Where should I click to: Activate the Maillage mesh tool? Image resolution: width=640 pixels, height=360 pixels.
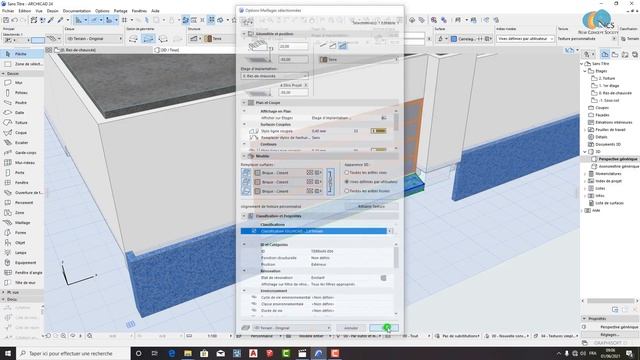click(x=22, y=222)
